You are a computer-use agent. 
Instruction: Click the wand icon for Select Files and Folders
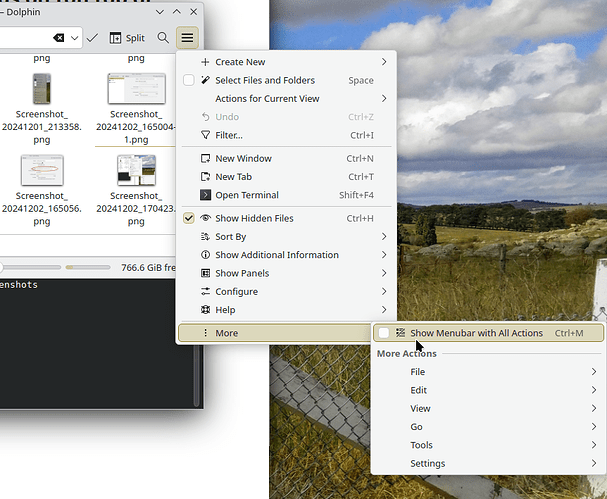pyautogui.click(x=205, y=80)
